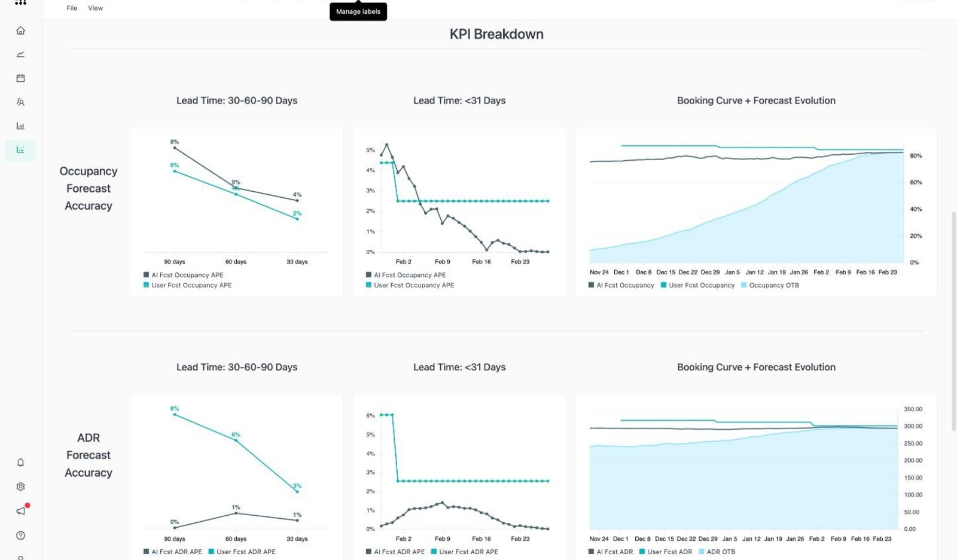This screenshot has height=560, width=957.
Task: Toggle AI Fcst Occupancy APE legend in 30-60-90 chart
Action: (x=184, y=275)
